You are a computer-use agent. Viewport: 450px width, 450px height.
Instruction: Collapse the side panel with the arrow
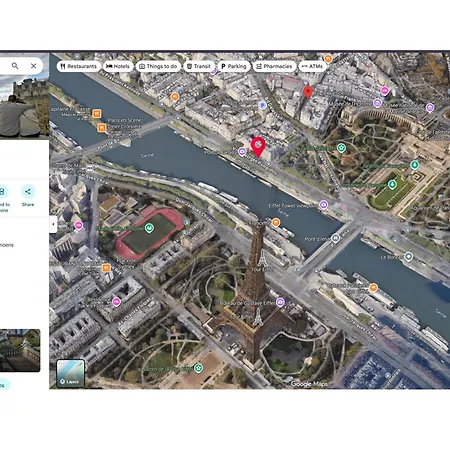pyautogui.click(x=53, y=224)
